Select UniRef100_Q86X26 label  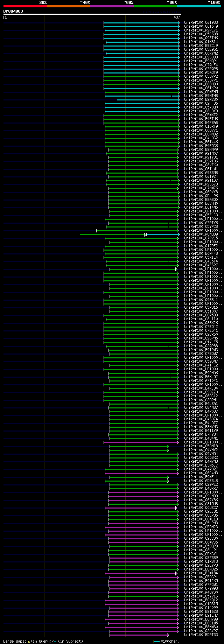coord(201,323)
